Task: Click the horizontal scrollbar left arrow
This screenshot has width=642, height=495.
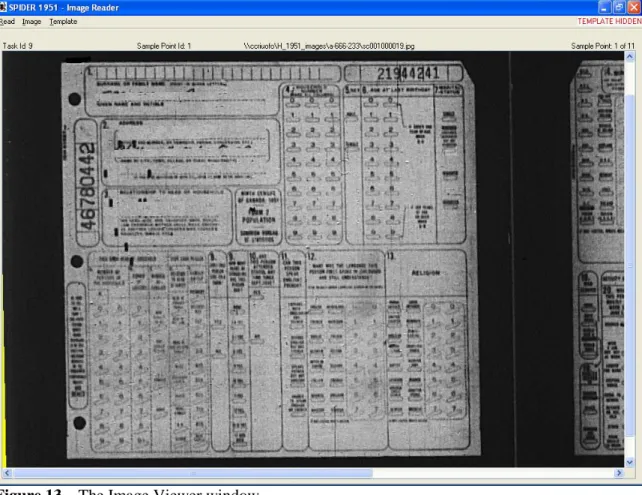Action: [7, 473]
